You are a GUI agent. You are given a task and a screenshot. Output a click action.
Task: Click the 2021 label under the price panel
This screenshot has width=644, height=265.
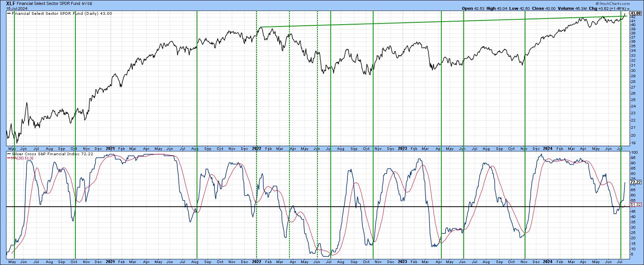[110, 149]
